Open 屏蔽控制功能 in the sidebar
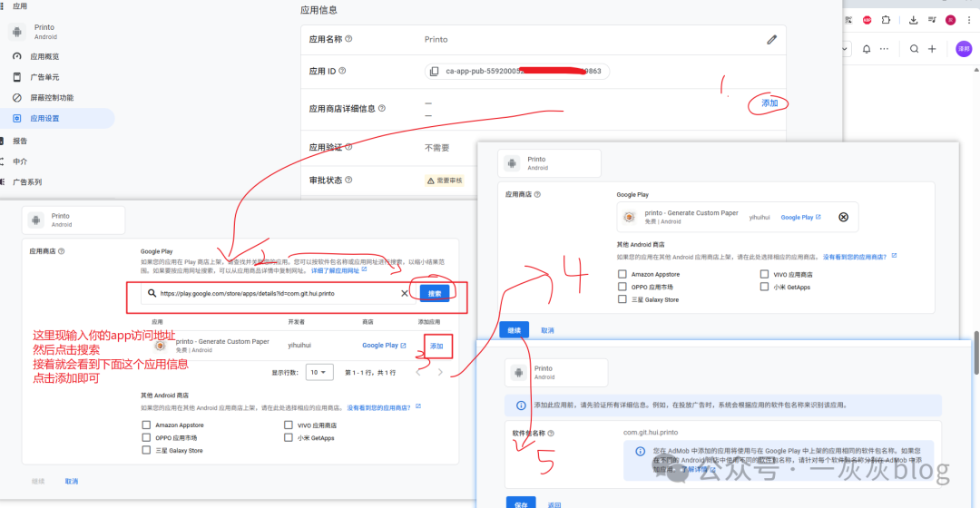The height and width of the screenshot is (508, 980). pos(51,97)
